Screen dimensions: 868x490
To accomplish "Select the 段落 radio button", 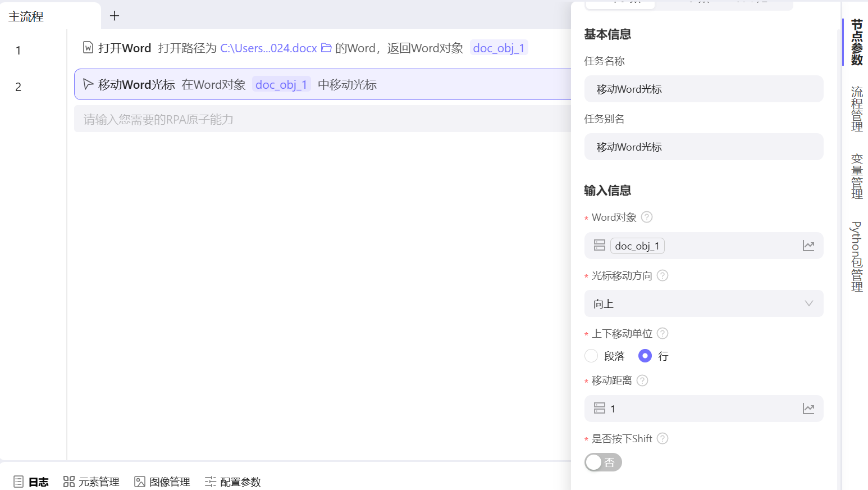I will [591, 356].
